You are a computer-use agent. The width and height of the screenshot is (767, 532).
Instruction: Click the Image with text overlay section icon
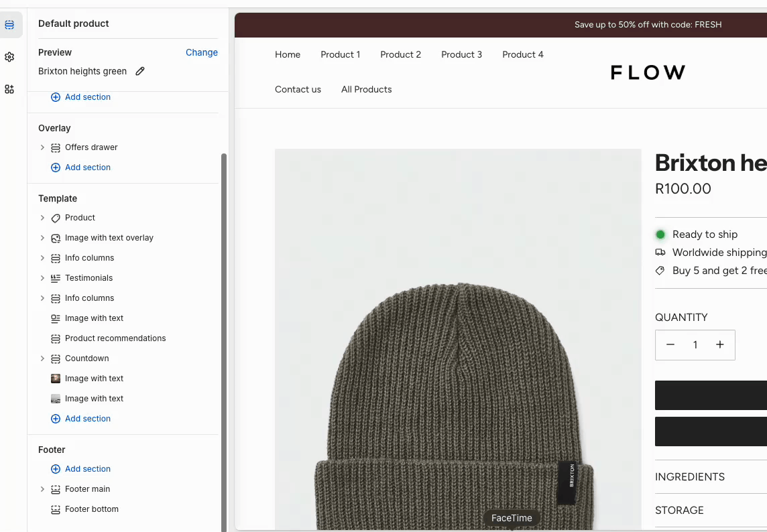56,238
